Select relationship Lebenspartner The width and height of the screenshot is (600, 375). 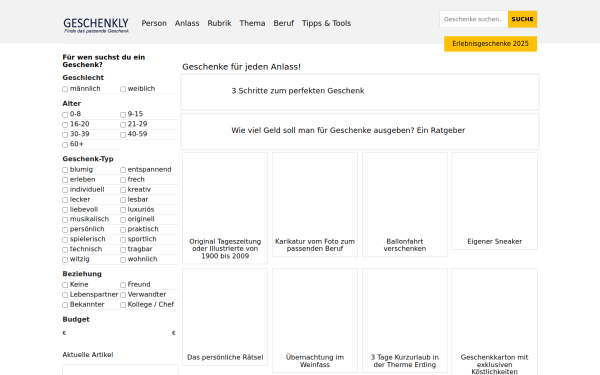[65, 295]
